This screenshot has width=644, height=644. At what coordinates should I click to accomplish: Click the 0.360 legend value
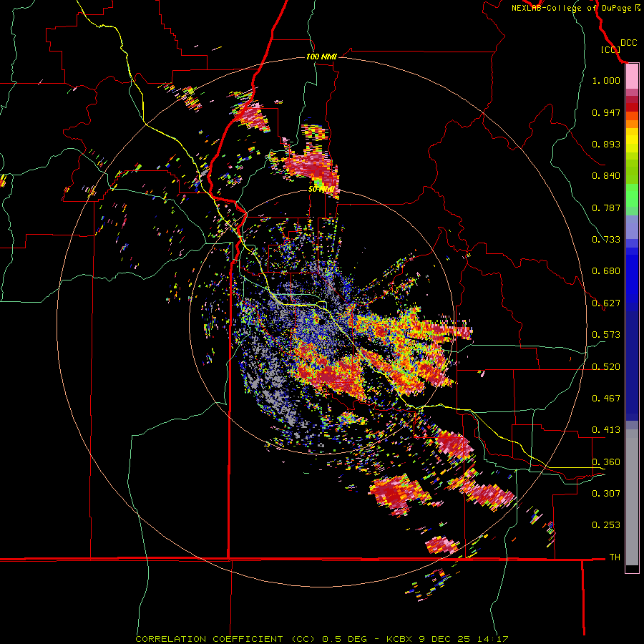(606, 462)
